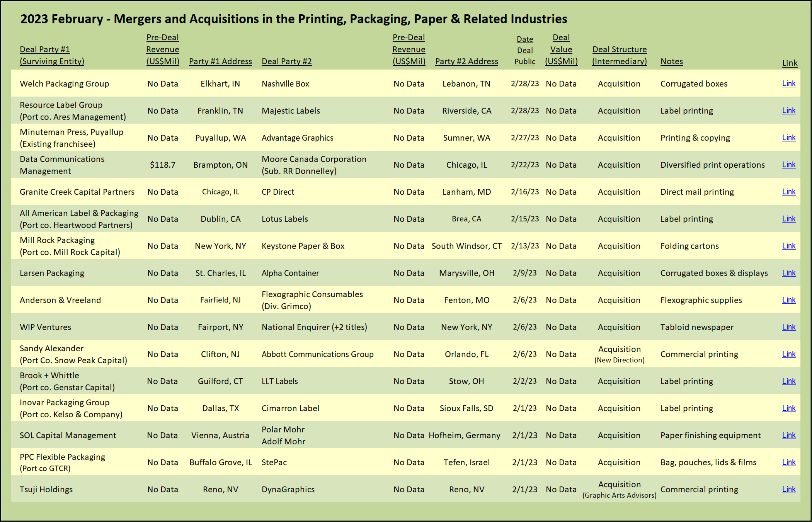Select the 'National Enquirer (+2 titles)' cell
This screenshot has width=812, height=522.
[x=314, y=327]
